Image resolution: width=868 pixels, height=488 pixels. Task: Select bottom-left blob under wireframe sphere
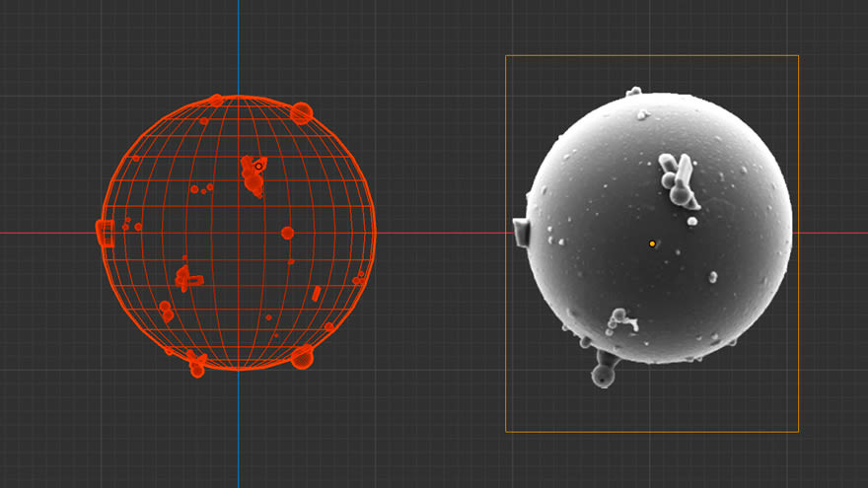pyautogui.click(x=197, y=366)
